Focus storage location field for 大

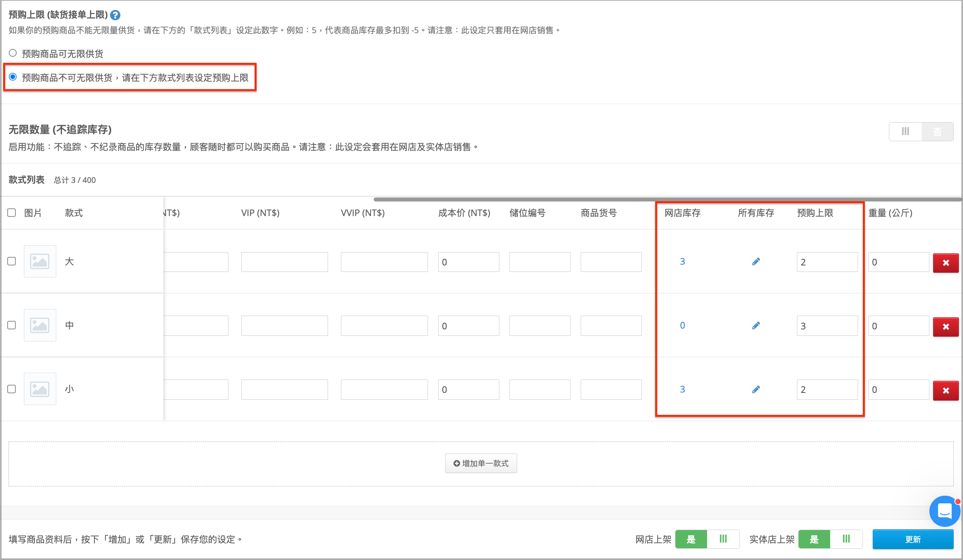[x=540, y=262]
